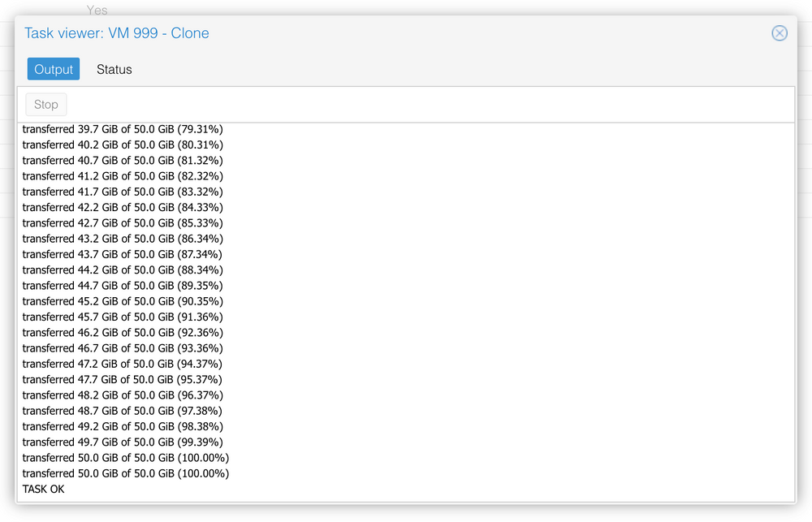Click the 'Task viewer: VM 999 - Clone' title
812x522 pixels.
click(x=117, y=33)
